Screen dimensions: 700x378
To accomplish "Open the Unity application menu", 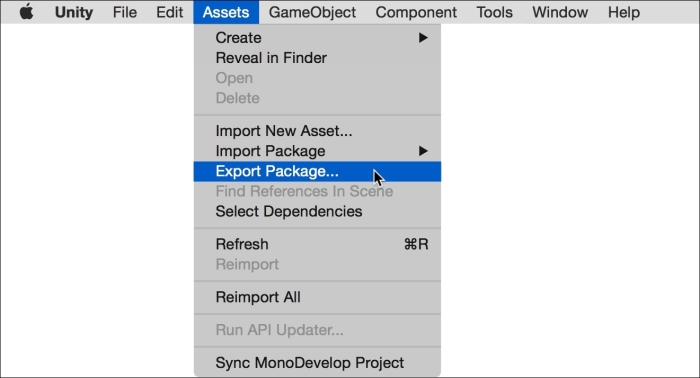I will coord(74,12).
